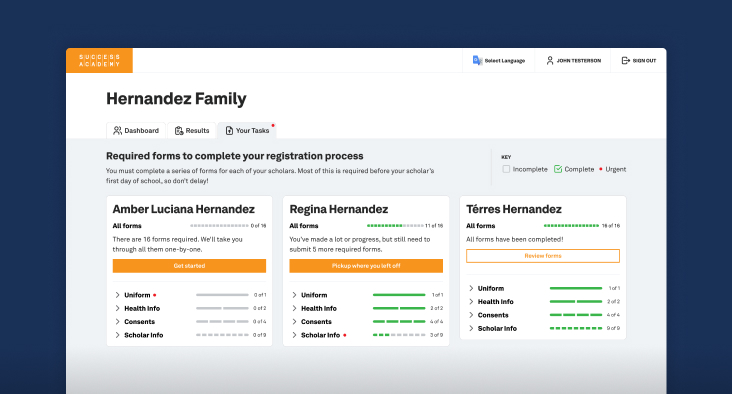Click the Térres Hernandez name heading

pos(514,209)
